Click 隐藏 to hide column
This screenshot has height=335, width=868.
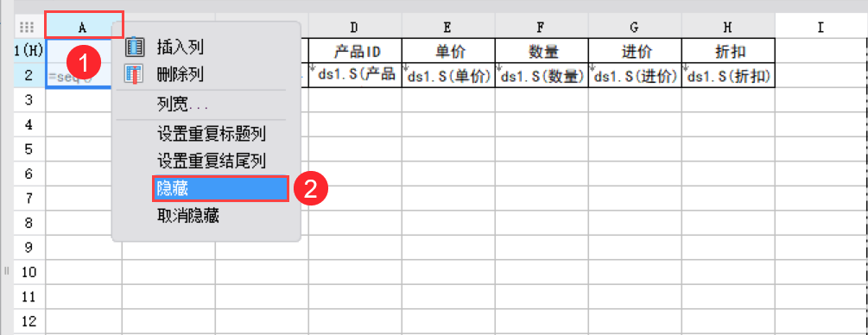point(219,189)
